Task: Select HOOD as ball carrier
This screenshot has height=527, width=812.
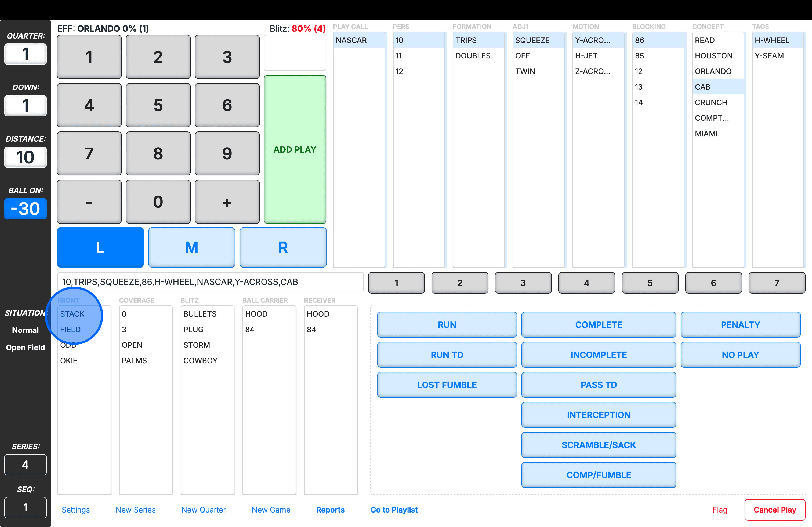Action: [269, 314]
